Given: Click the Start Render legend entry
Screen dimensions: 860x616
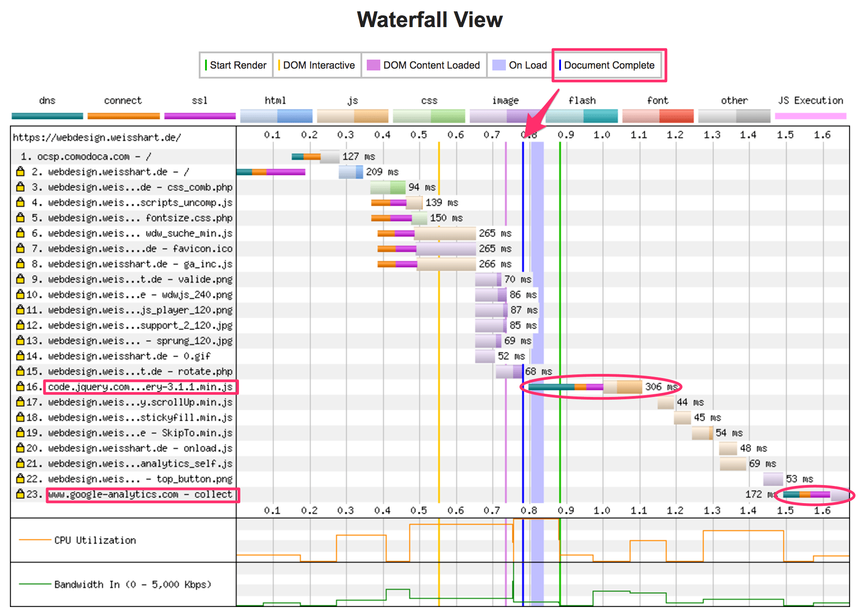Looking at the screenshot, I should tap(235, 65).
